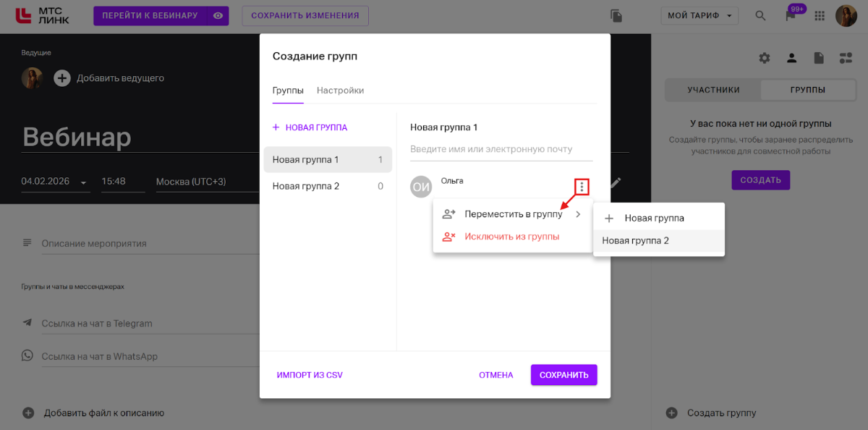Choose Новая группа 2 in the submenu

(x=636, y=241)
